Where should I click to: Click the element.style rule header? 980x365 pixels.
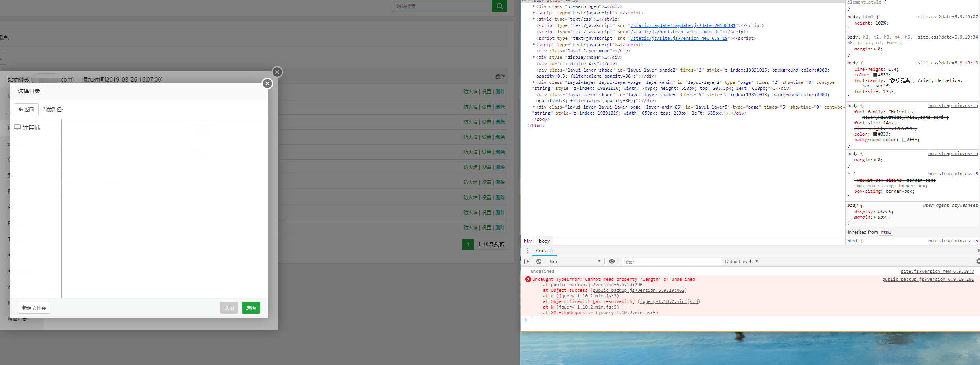[x=866, y=2]
